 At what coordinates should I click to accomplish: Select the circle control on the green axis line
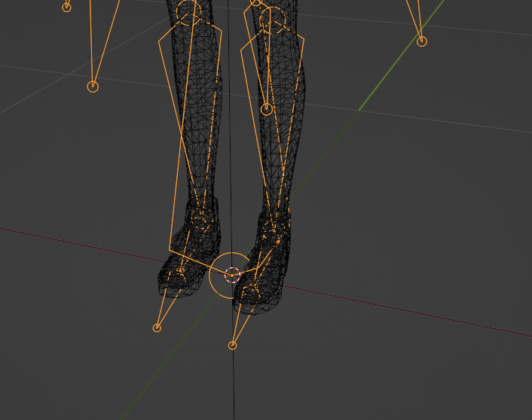(x=422, y=41)
